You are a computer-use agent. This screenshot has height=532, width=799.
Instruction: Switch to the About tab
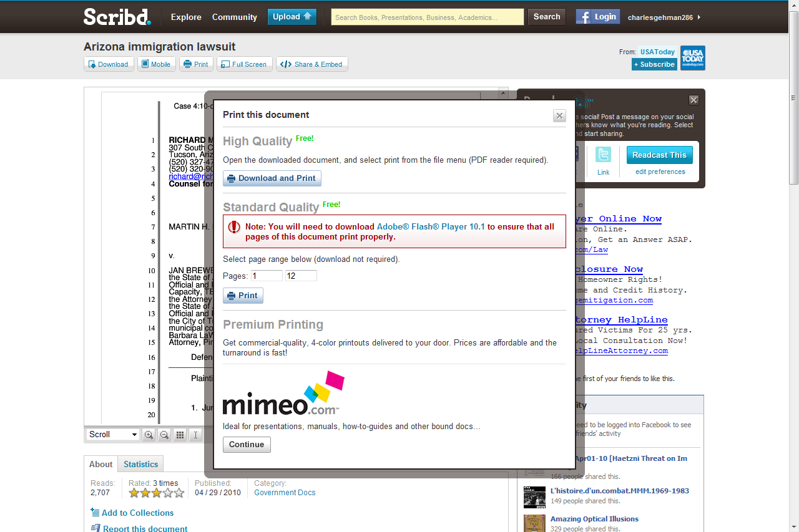100,464
